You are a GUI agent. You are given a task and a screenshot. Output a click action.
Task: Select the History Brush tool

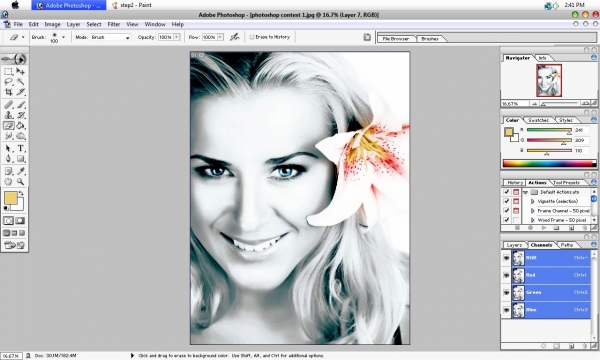tap(20, 115)
